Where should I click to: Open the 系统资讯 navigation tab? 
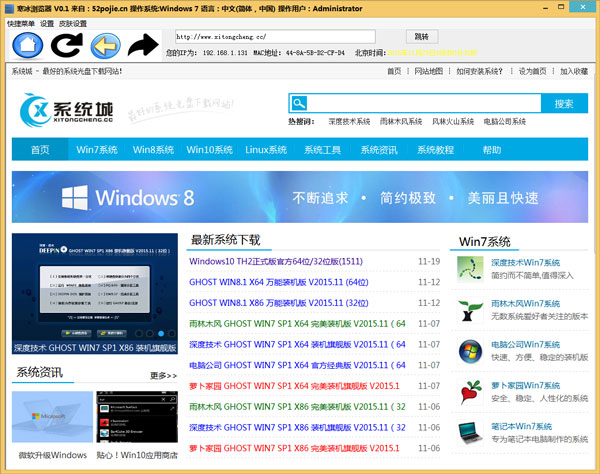pyautogui.click(x=379, y=150)
